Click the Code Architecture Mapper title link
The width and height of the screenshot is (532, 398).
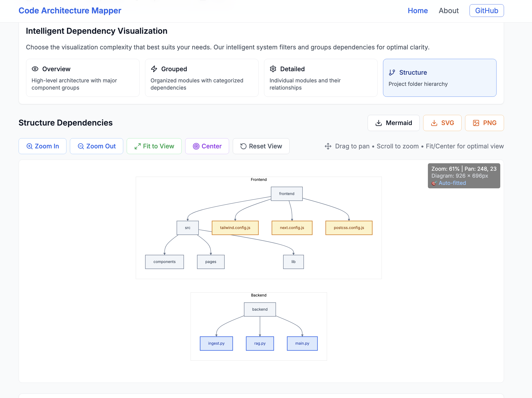pos(70,11)
